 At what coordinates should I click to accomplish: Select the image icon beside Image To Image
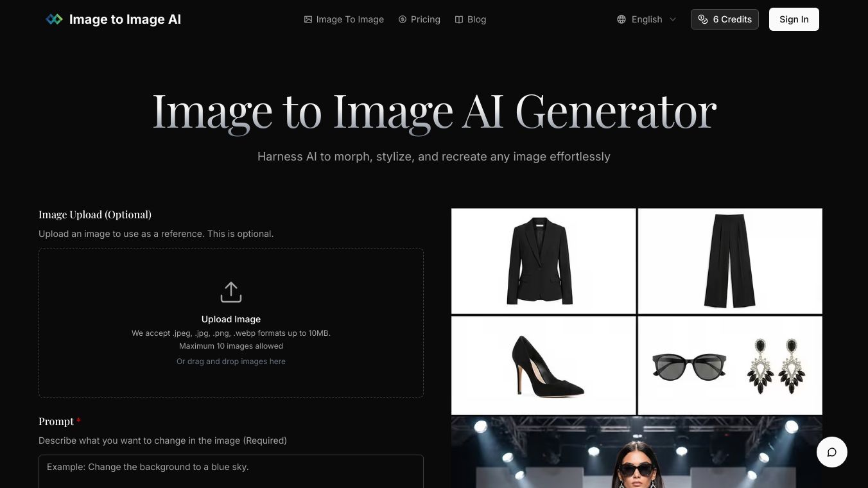(x=308, y=19)
